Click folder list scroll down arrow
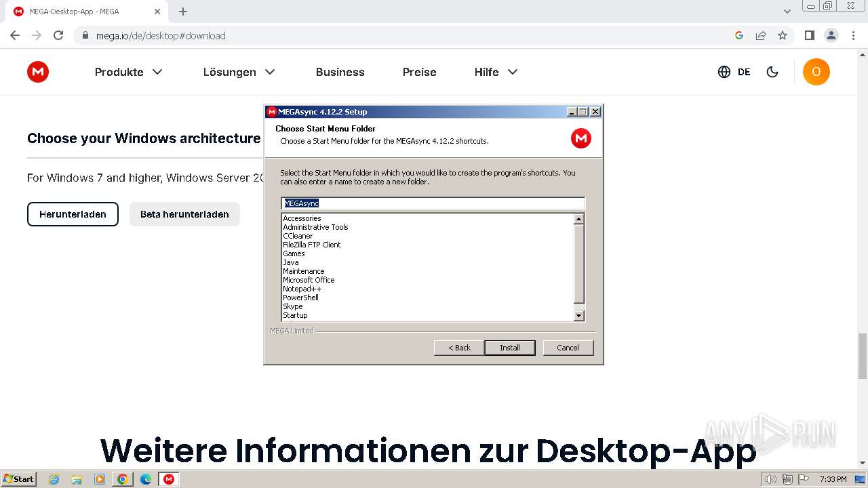 [578, 315]
